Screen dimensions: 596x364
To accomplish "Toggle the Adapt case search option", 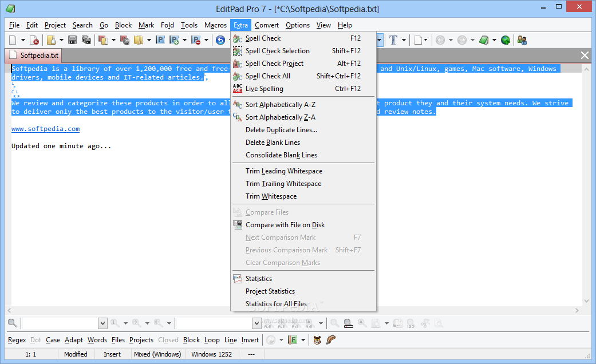I will pyautogui.click(x=74, y=340).
